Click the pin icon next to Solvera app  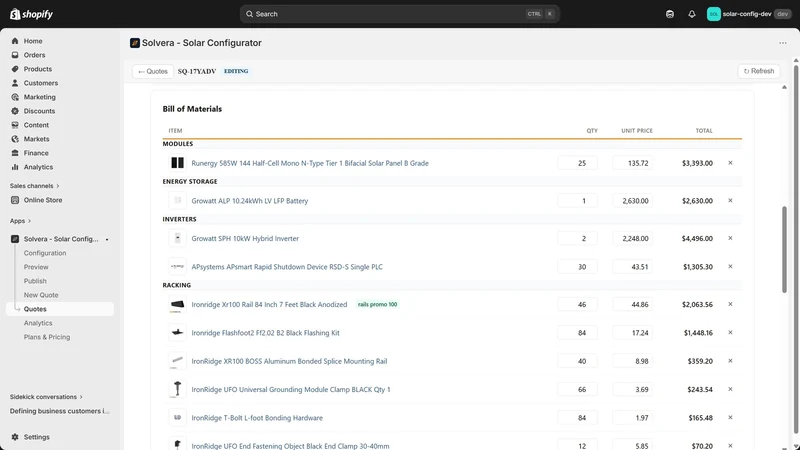click(107, 239)
